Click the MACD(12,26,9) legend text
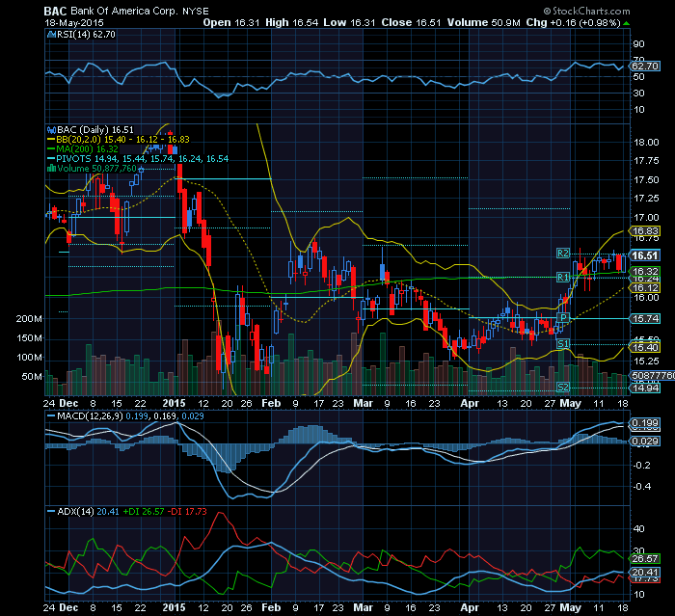Image resolution: width=675 pixels, height=616 pixels. tap(90, 416)
